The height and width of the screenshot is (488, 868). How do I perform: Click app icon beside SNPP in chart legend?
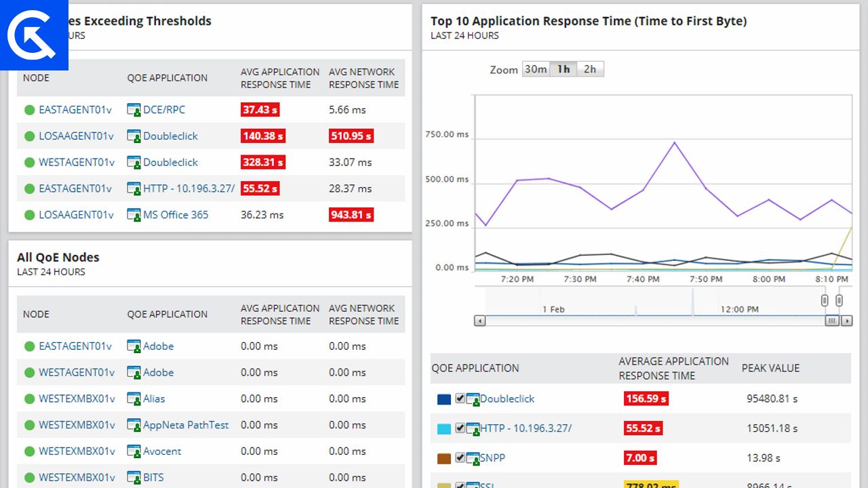473,458
